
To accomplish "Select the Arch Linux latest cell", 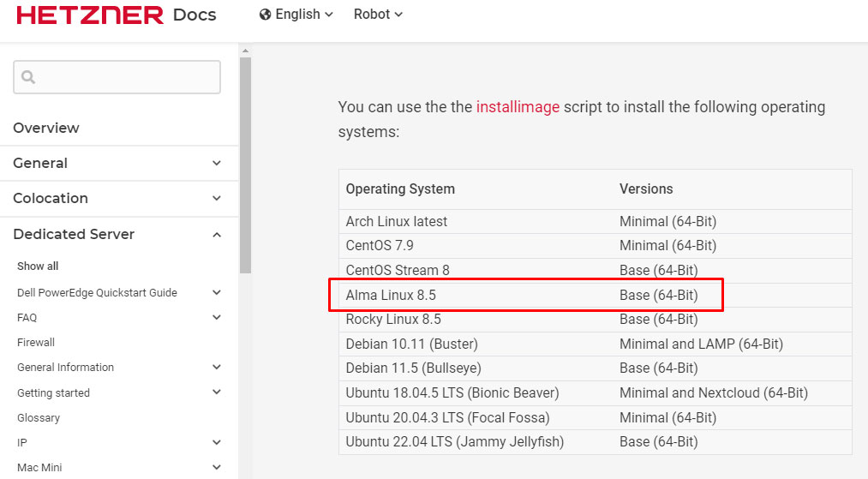I will point(397,221).
